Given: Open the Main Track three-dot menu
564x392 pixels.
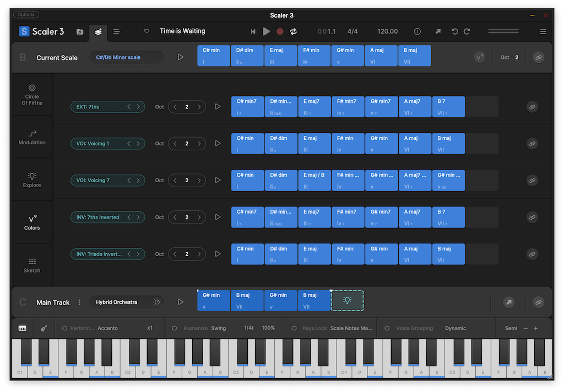Looking at the screenshot, I should coord(79,302).
